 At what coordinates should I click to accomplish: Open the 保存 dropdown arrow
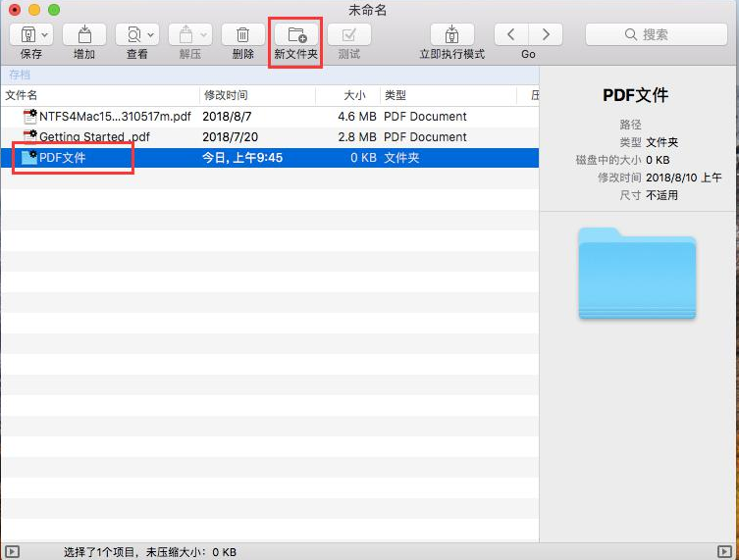(44, 35)
